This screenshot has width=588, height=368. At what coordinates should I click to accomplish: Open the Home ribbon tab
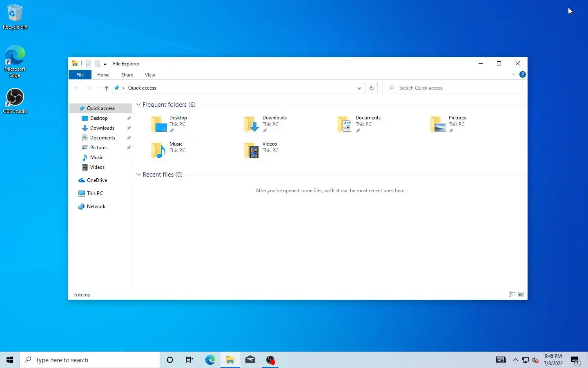(103, 75)
